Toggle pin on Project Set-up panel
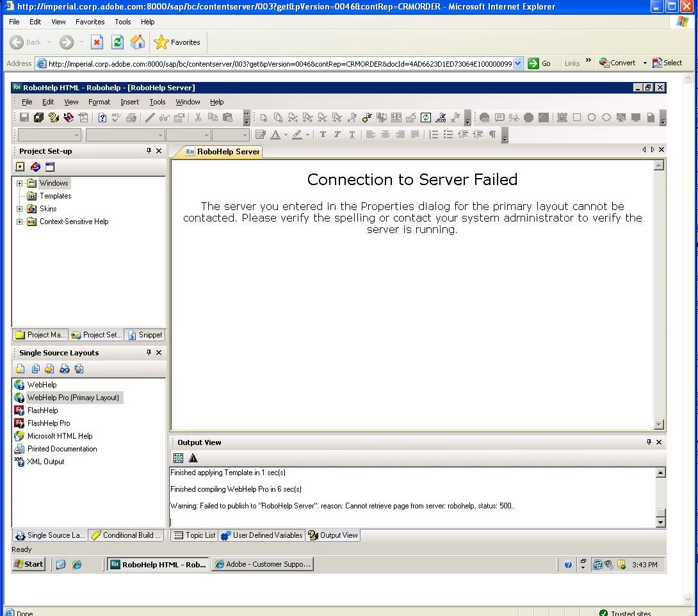 (149, 151)
